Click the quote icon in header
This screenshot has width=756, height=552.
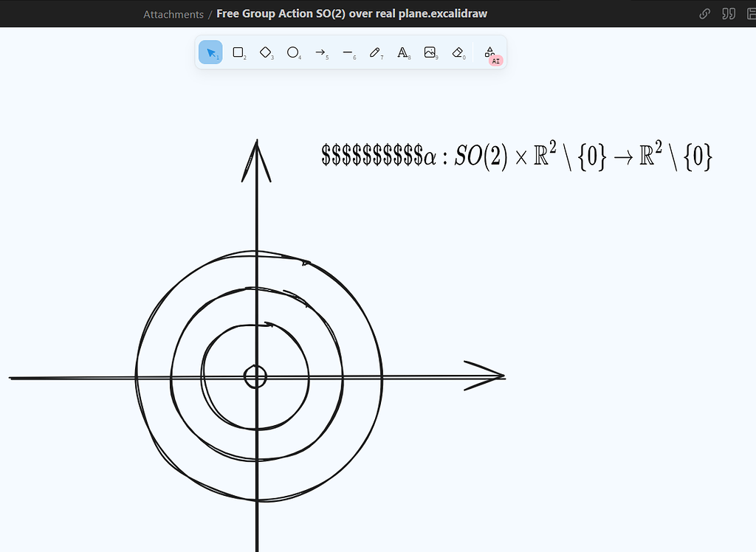729,14
